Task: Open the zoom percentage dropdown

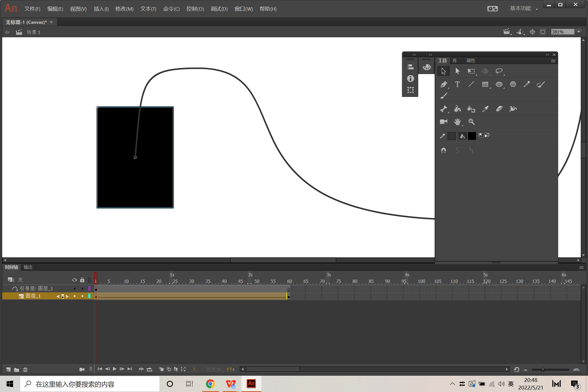Action: coord(579,32)
